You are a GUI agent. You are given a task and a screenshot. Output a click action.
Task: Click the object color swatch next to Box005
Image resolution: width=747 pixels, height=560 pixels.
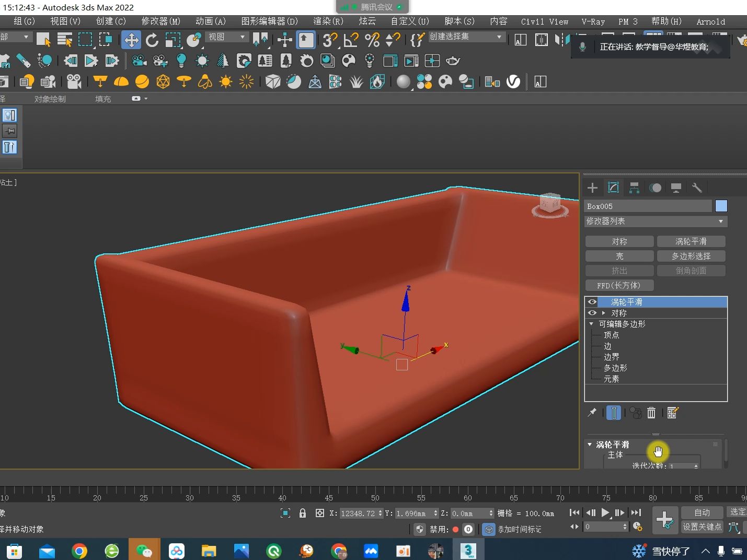[721, 206]
